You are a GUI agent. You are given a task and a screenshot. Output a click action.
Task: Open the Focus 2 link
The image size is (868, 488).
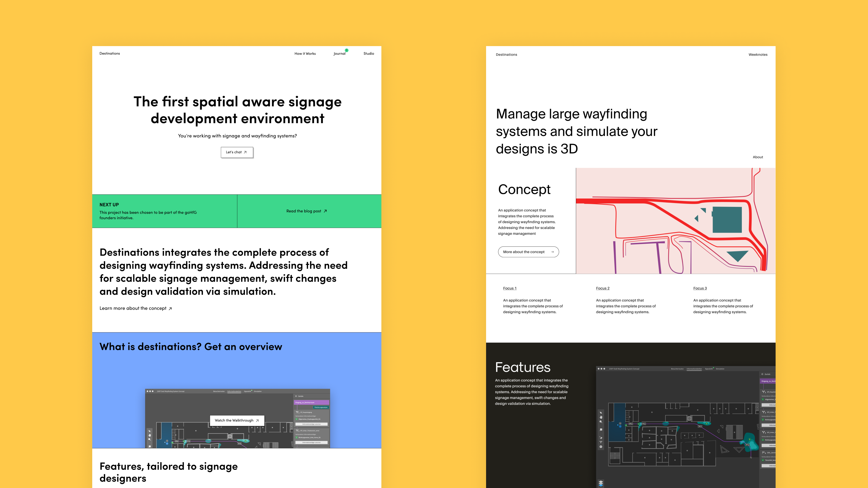602,288
